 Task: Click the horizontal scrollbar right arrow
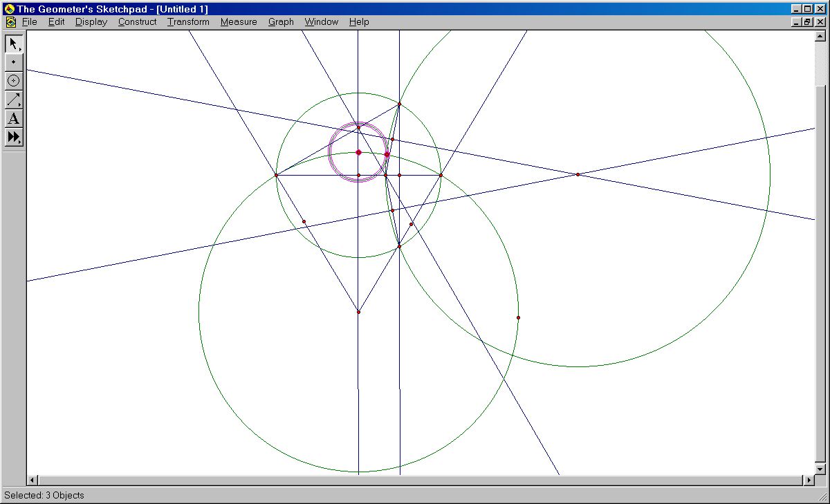click(x=809, y=480)
